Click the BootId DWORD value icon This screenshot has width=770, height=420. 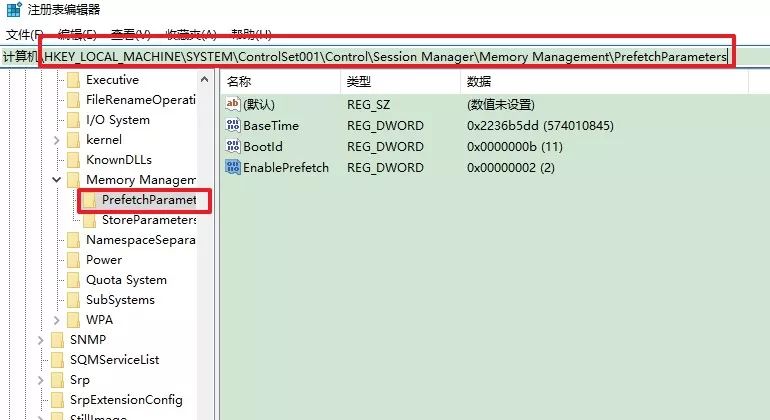[x=233, y=146]
